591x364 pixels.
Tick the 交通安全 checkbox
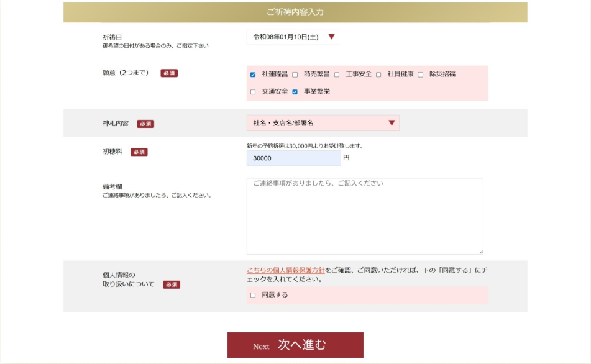click(253, 92)
